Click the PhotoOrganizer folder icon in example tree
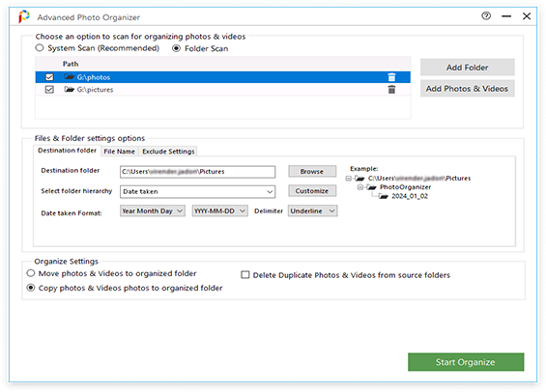546x392 pixels. pos(371,187)
